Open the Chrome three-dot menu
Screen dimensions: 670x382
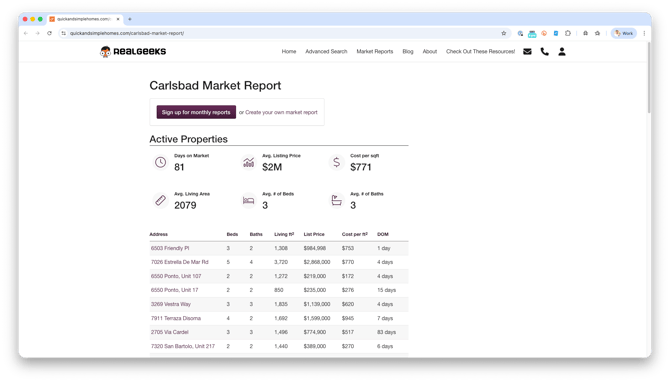(x=644, y=33)
